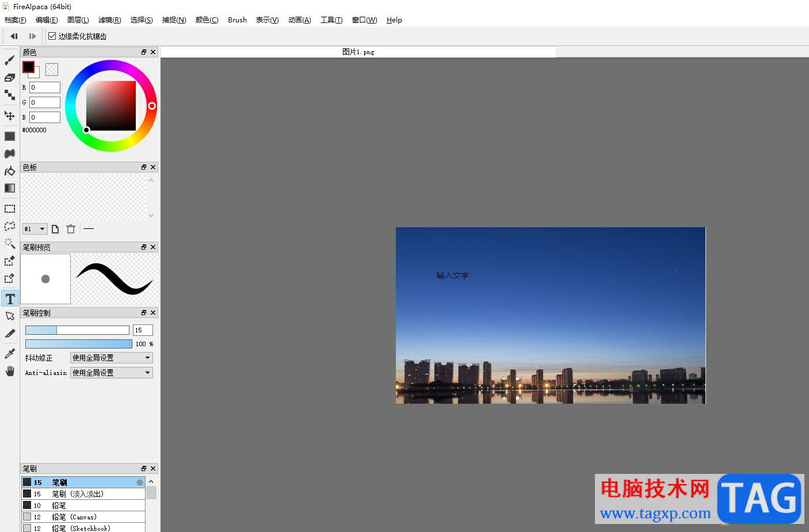809x532 pixels.
Task: Close the 笔刷预览 brush preview panel
Action: [153, 247]
